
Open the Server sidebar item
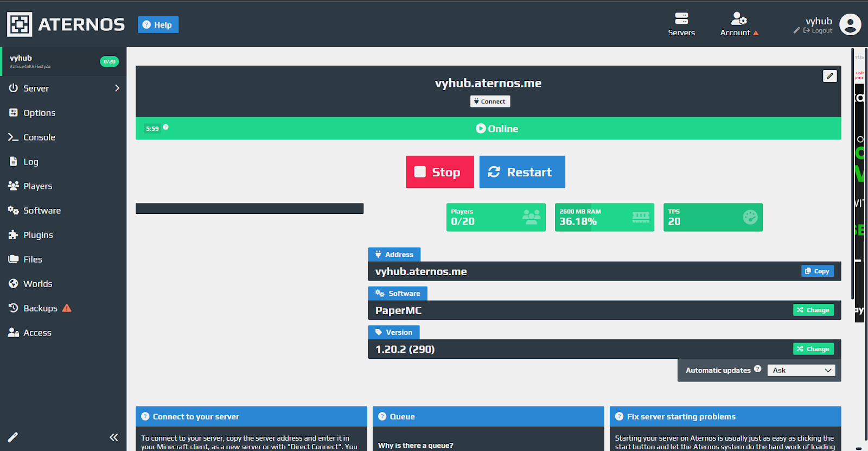click(x=63, y=88)
